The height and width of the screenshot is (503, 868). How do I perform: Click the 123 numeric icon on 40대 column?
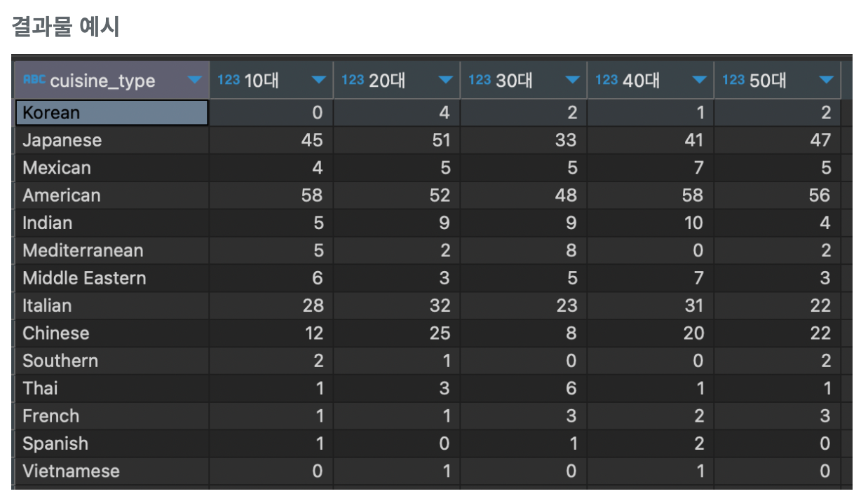606,80
